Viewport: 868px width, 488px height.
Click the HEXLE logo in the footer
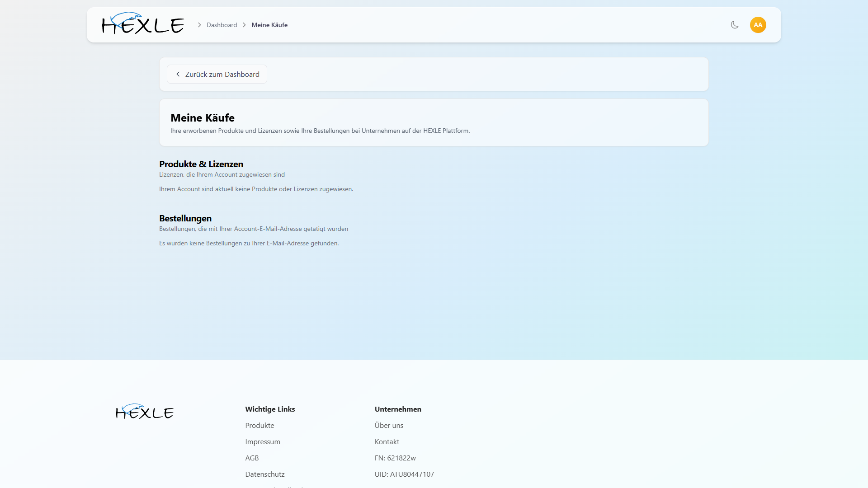pos(145,411)
